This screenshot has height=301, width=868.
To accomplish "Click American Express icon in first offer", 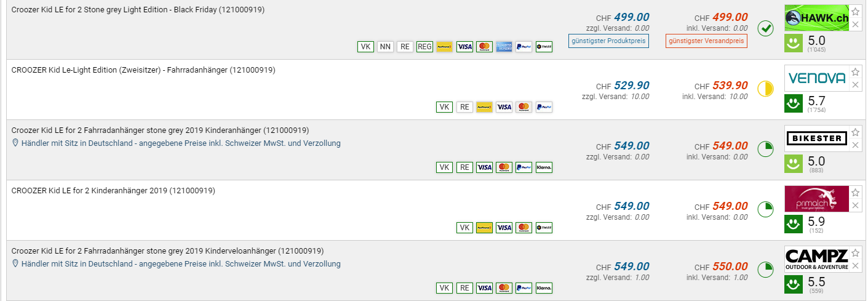I will 504,47.
